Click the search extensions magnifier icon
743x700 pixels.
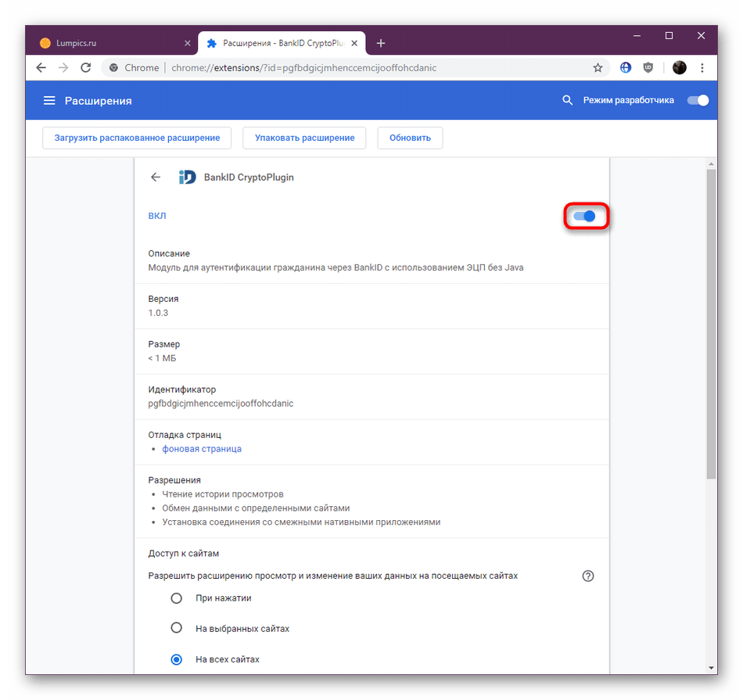(568, 100)
